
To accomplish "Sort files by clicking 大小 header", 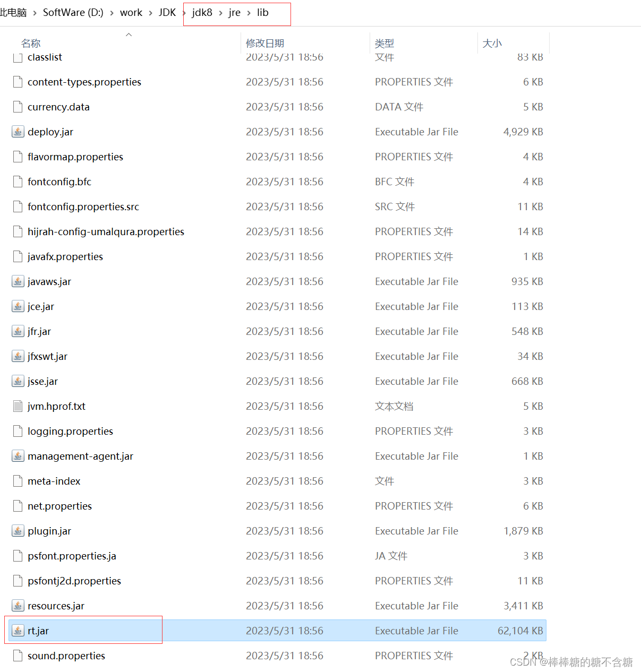I will (x=492, y=43).
